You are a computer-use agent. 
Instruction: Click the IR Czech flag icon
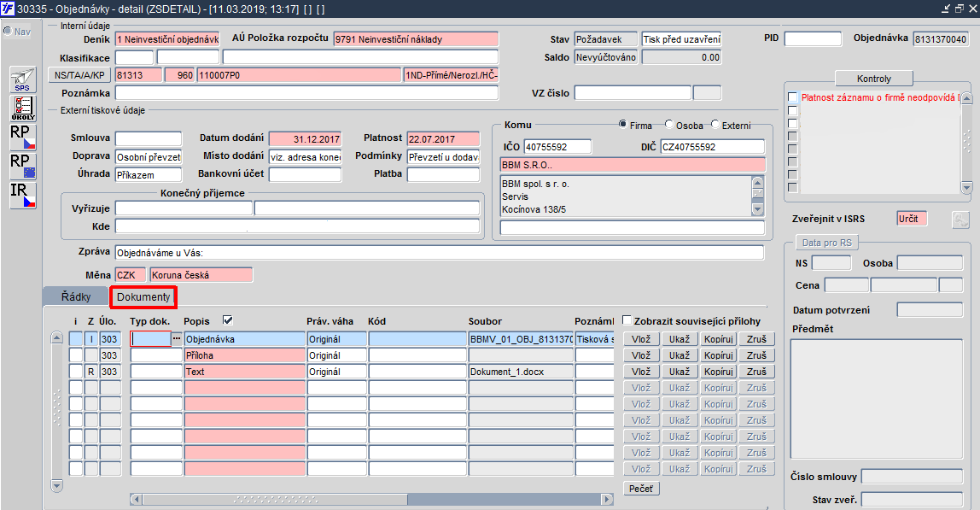tap(22, 196)
